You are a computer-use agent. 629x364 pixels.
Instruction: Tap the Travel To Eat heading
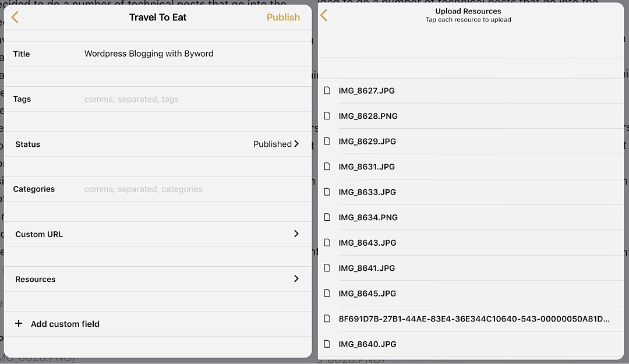[x=158, y=17]
